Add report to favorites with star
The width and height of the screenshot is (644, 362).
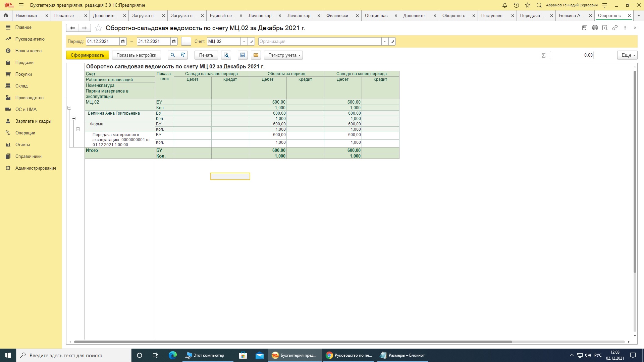pyautogui.click(x=98, y=28)
